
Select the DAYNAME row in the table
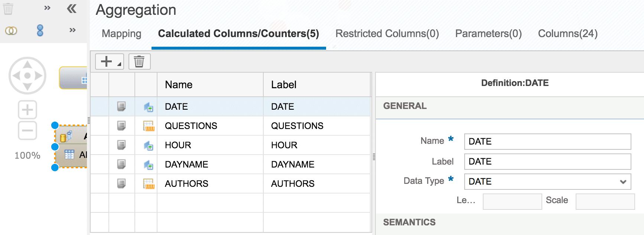tap(186, 165)
